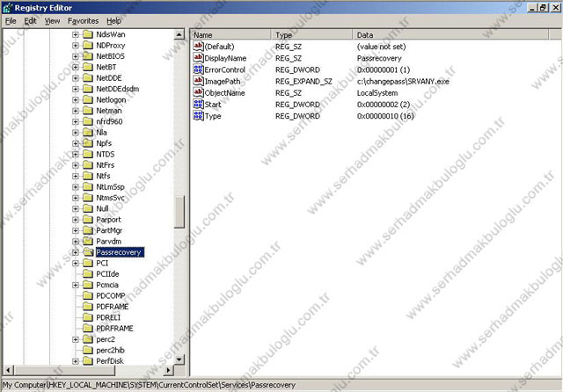Click the ImagePath string value icon

pos(198,81)
